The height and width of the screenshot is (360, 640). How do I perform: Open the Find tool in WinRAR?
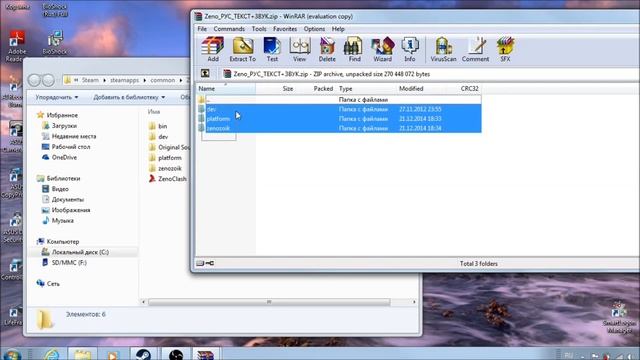click(354, 49)
